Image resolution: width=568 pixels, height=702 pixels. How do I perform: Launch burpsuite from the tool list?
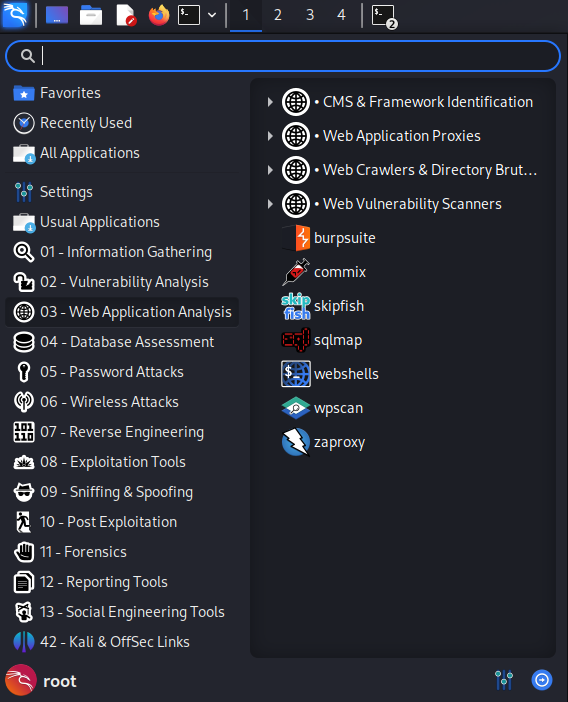point(329,238)
